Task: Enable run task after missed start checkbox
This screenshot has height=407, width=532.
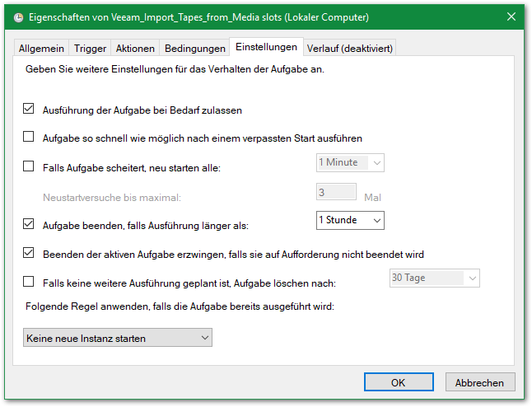Action: [x=29, y=137]
